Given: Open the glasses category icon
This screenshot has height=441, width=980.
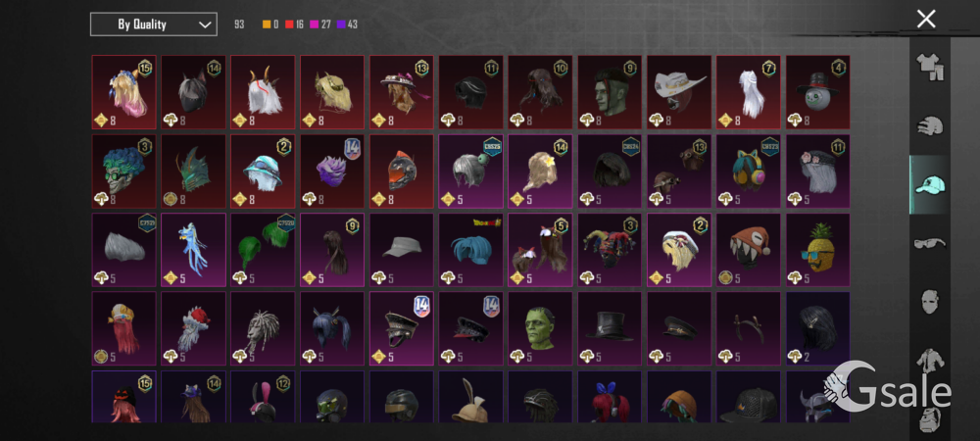Looking at the screenshot, I should pyautogui.click(x=930, y=243).
